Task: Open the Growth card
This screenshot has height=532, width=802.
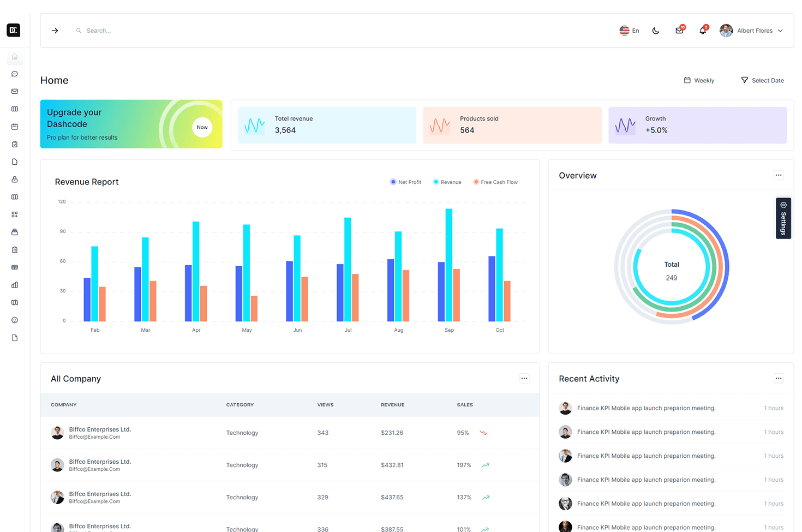Action: [x=698, y=125]
